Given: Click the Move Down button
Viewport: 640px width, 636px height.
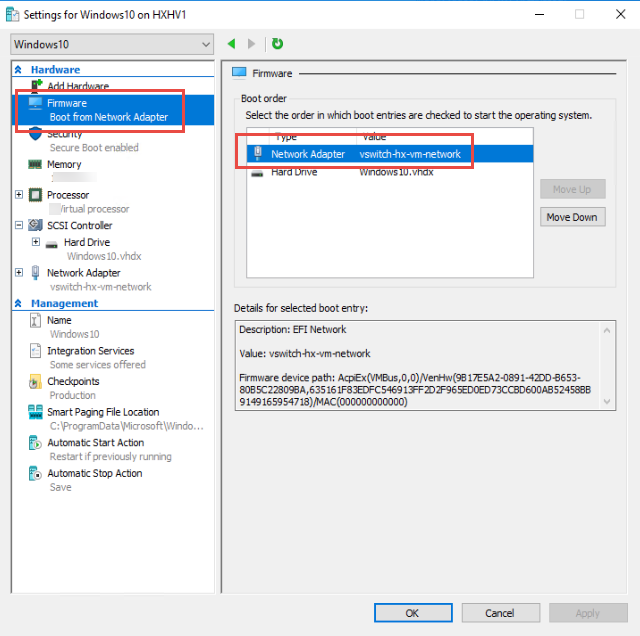Looking at the screenshot, I should (x=572, y=217).
